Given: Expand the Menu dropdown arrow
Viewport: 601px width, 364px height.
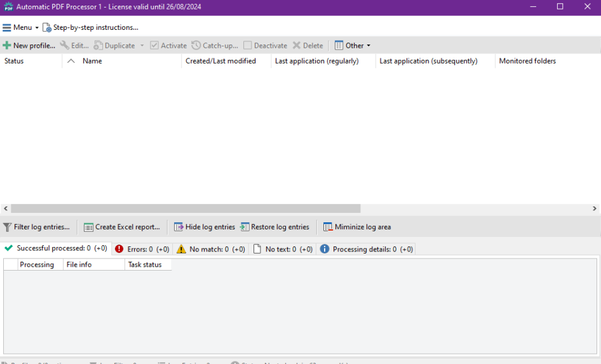Looking at the screenshot, I should click(x=37, y=28).
